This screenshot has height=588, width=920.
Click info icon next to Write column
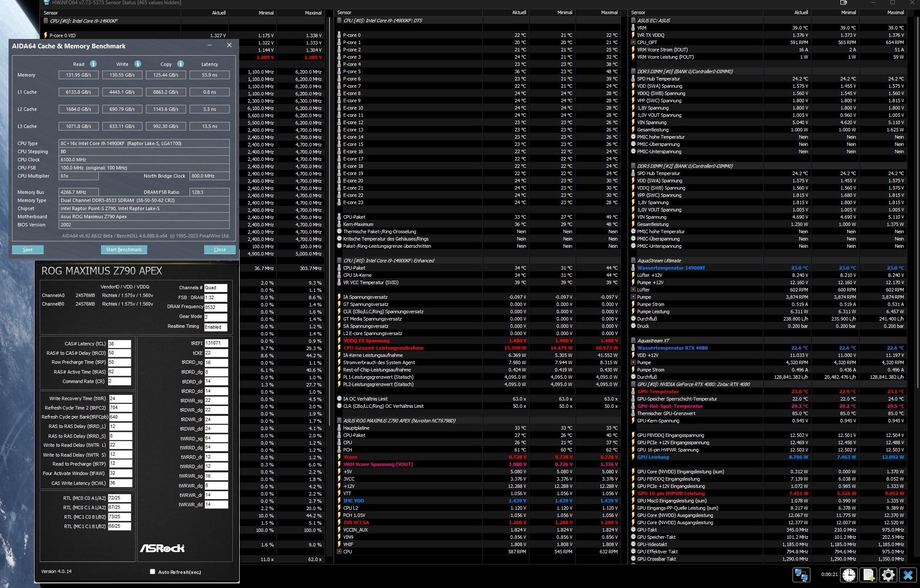tap(138, 64)
